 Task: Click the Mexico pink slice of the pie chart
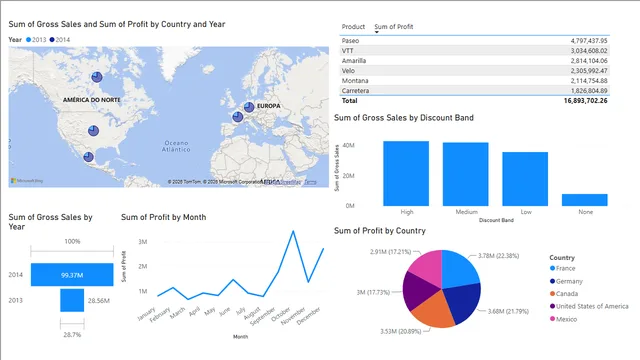coord(428,267)
